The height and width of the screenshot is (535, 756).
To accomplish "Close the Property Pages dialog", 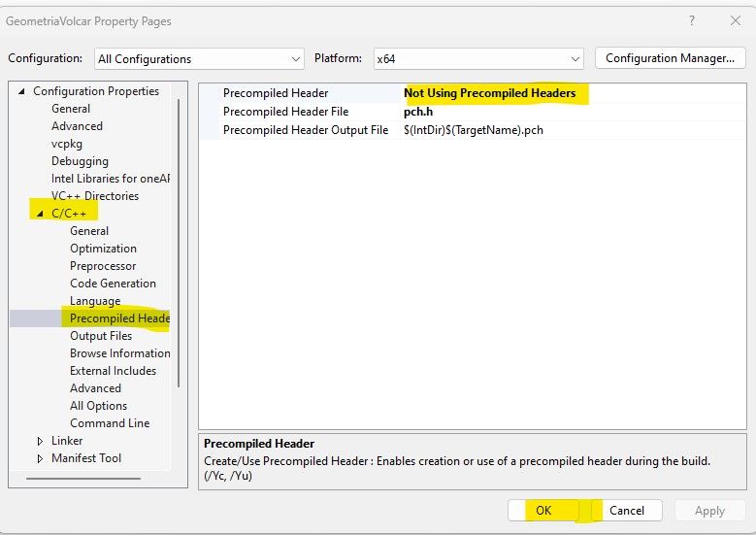I will point(736,20).
